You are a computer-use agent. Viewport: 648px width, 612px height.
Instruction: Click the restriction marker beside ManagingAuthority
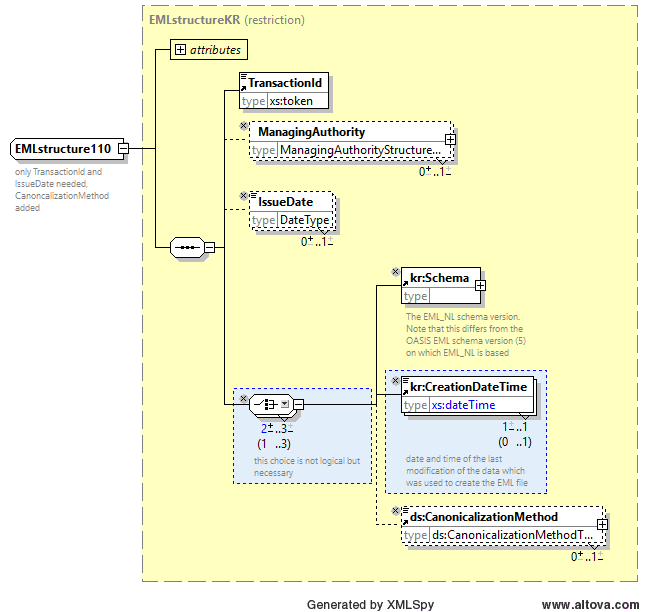244,126
